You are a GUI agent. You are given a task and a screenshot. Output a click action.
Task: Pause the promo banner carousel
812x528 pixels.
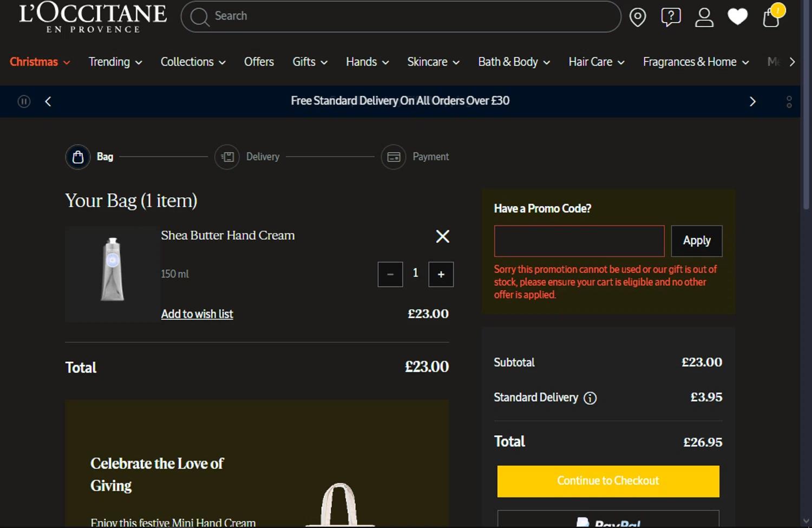24,101
